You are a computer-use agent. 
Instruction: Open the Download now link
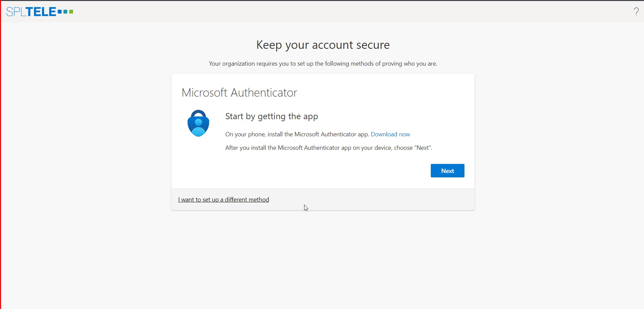[390, 134]
